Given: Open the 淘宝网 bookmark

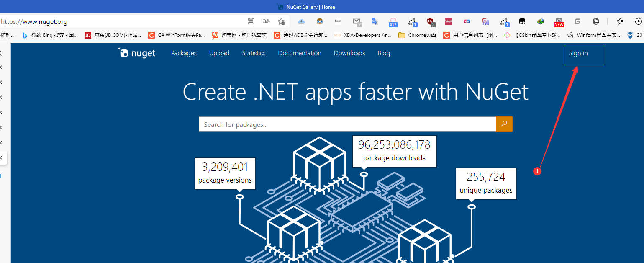Looking at the screenshot, I should pos(239,35).
